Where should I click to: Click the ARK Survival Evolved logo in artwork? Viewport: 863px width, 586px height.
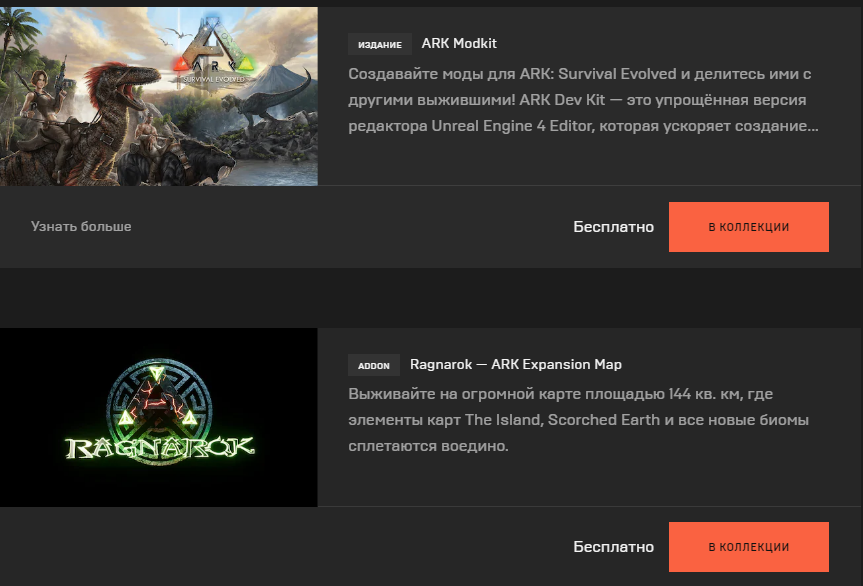click(x=214, y=55)
